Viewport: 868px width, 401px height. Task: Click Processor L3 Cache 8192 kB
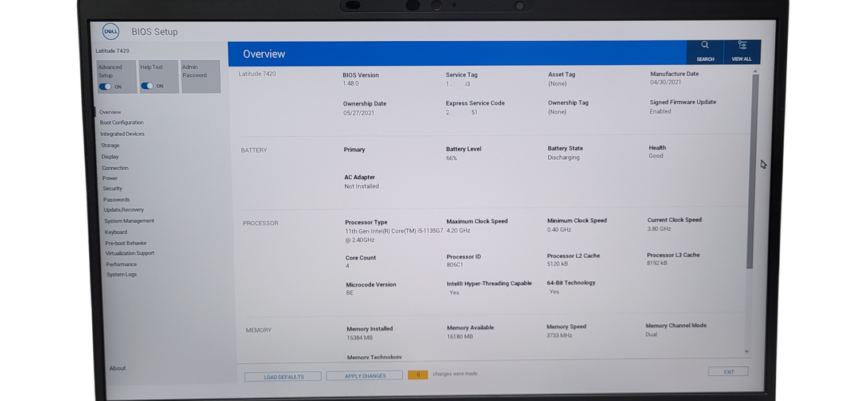[x=657, y=263]
